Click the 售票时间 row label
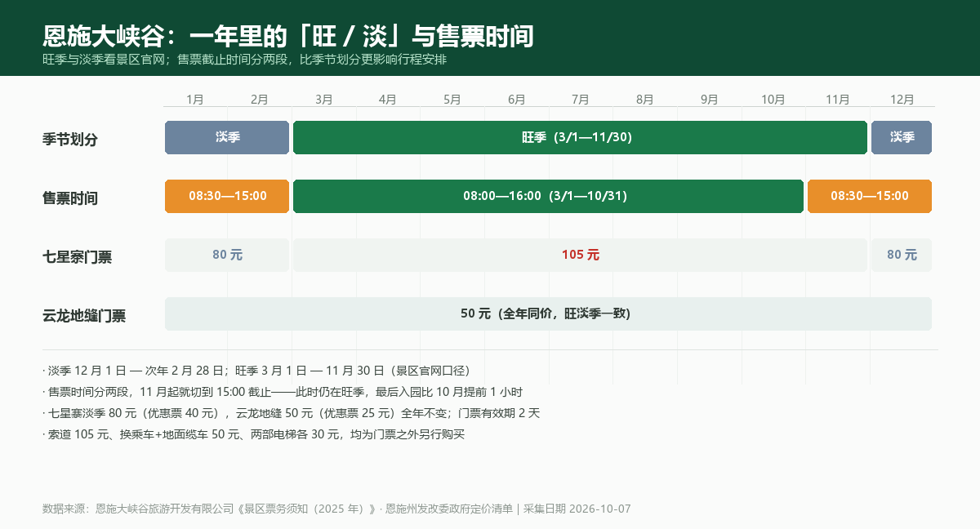The height and width of the screenshot is (529, 980). tap(70, 198)
